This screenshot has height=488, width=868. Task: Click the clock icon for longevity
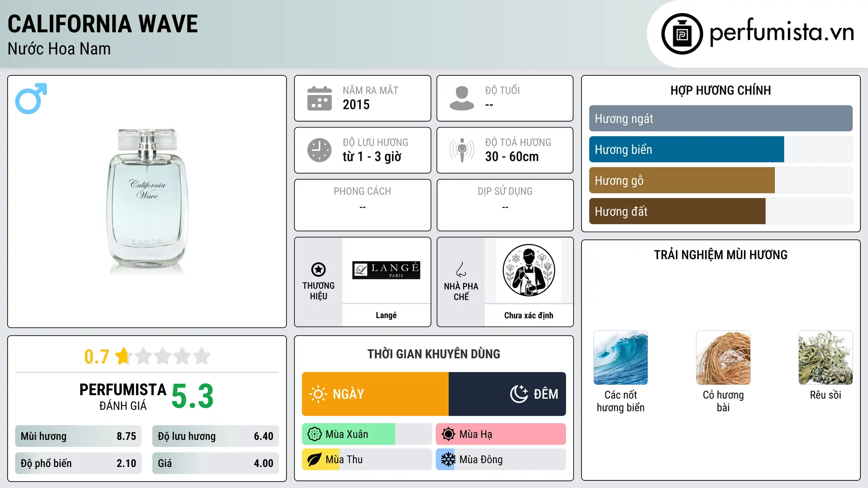(x=320, y=150)
